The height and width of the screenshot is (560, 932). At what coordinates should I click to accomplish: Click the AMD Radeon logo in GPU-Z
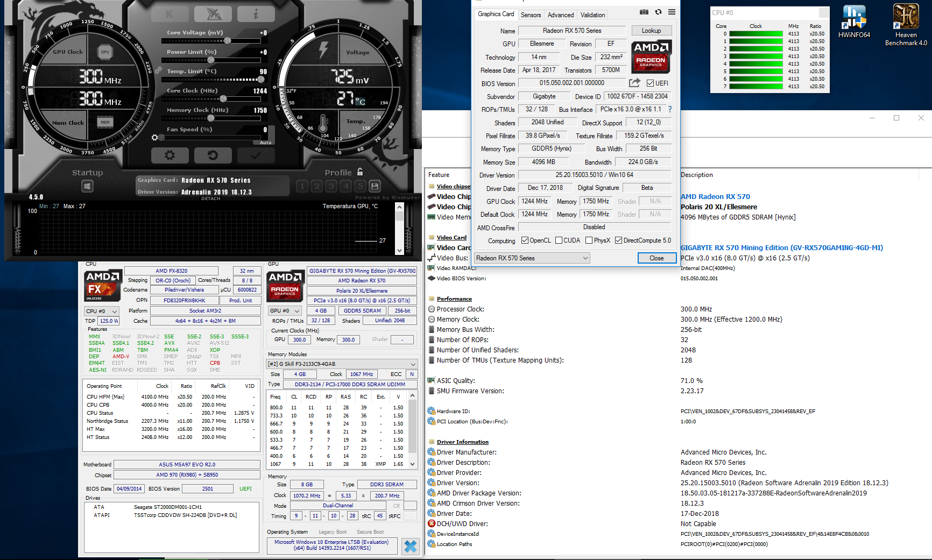[651, 57]
